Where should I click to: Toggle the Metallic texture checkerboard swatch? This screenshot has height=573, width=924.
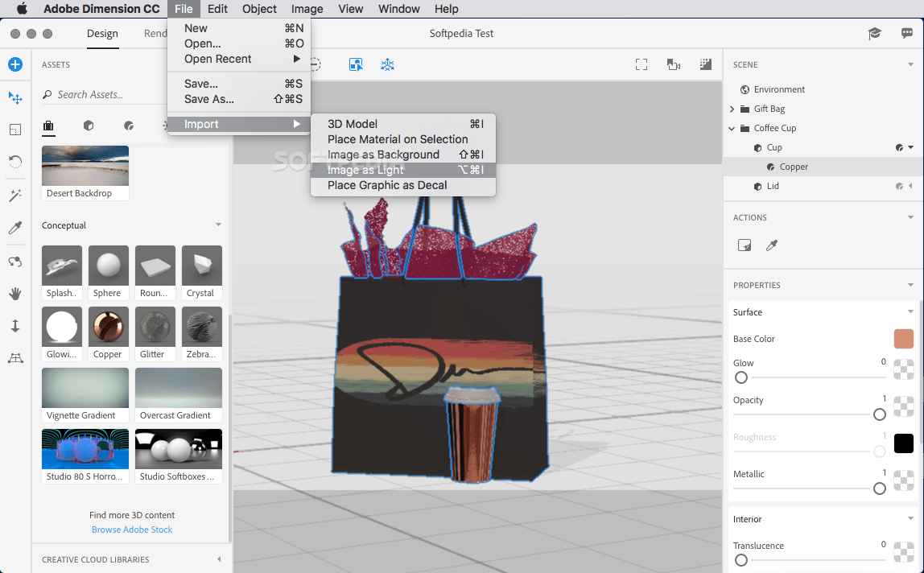(903, 480)
